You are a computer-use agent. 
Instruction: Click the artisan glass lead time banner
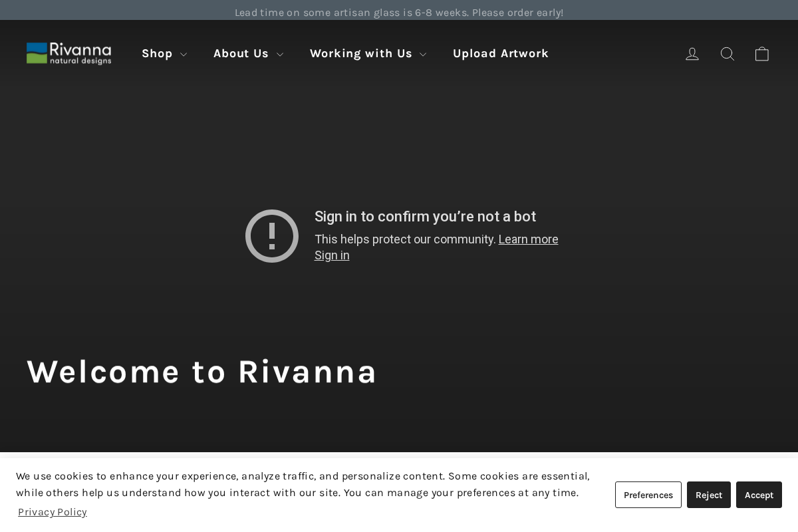click(399, 12)
